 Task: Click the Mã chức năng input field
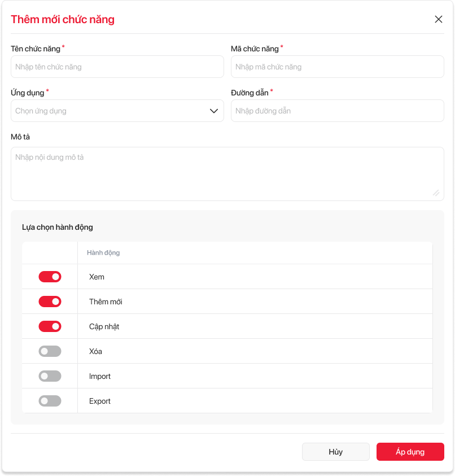(337, 67)
